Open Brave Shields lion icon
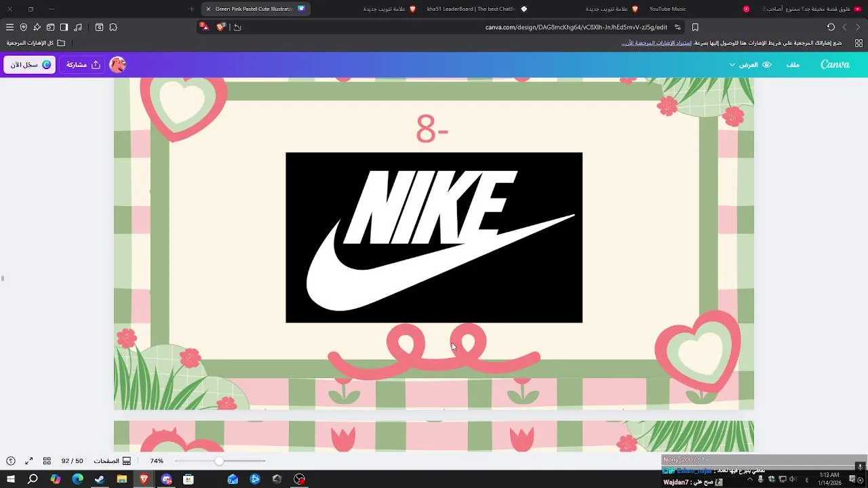The image size is (868, 488). (220, 27)
